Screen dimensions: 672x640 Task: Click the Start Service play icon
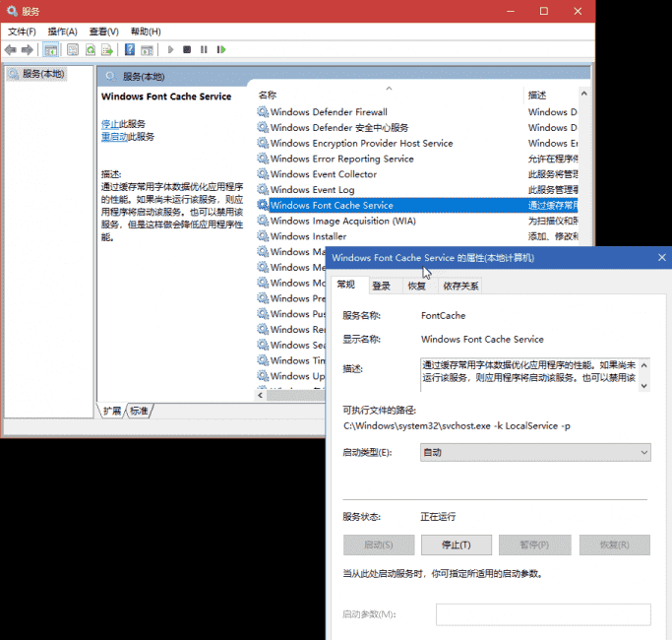click(170, 50)
